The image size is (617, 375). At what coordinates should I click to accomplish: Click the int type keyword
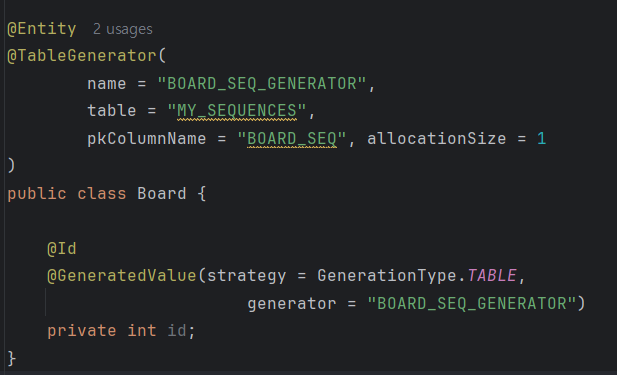pyautogui.click(x=142, y=331)
